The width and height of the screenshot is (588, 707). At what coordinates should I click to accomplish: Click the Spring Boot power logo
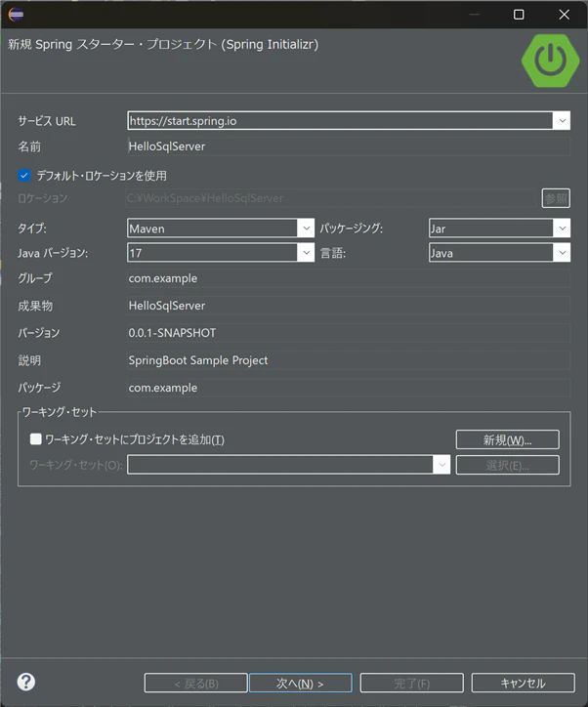551,61
